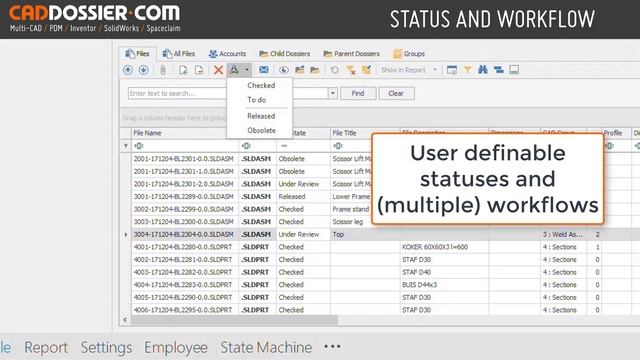The height and width of the screenshot is (360, 640).
Task: Click the blue envelope mail icon
Action: [x=264, y=70]
